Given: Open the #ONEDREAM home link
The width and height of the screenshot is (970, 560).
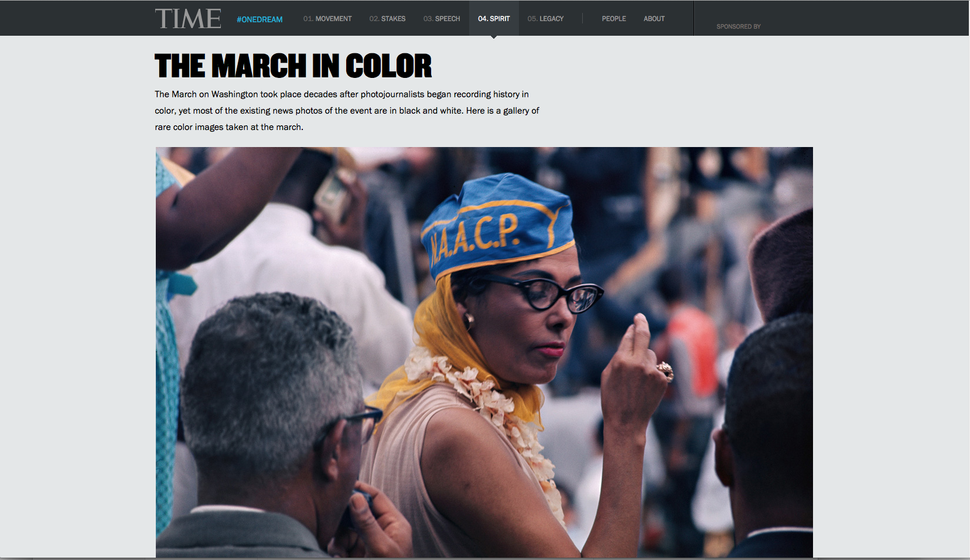Looking at the screenshot, I should point(259,19).
